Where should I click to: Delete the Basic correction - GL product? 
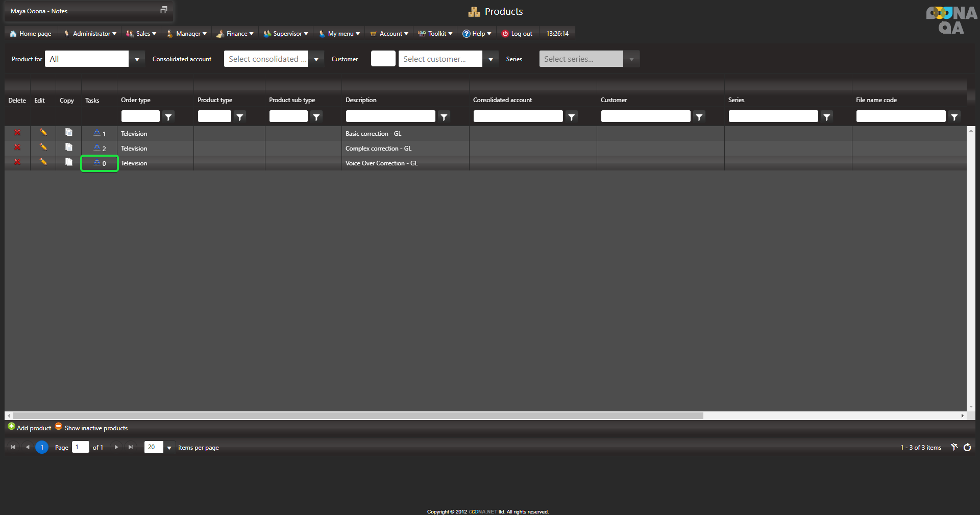coord(17,133)
